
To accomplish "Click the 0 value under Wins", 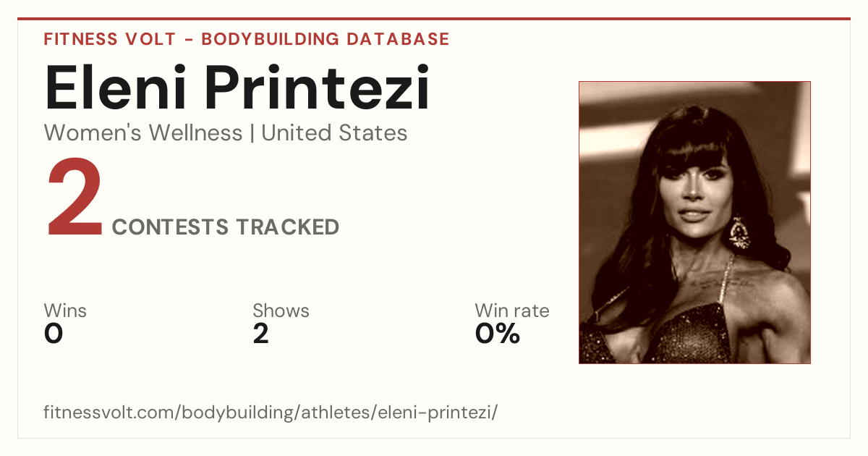I will [x=54, y=334].
